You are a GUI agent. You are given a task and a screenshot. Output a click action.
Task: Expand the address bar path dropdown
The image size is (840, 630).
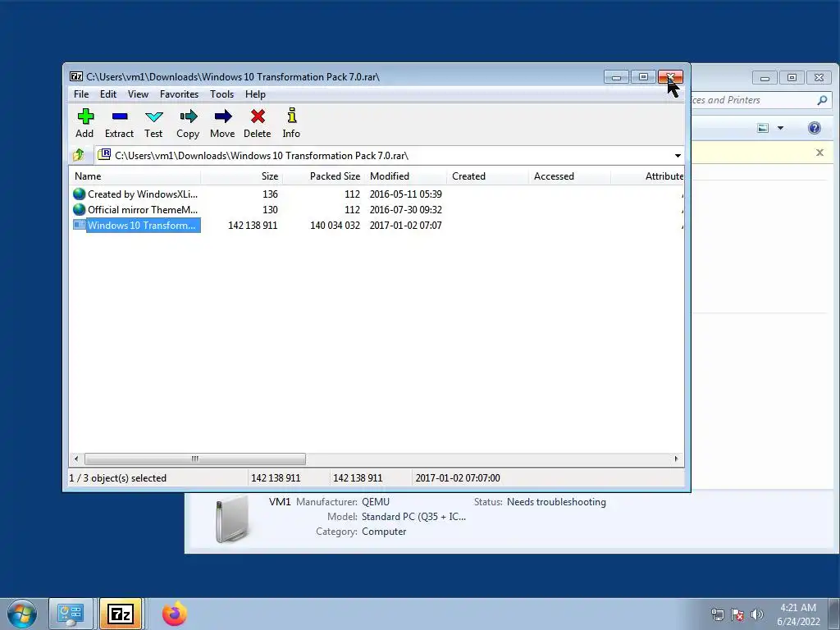[x=678, y=156]
